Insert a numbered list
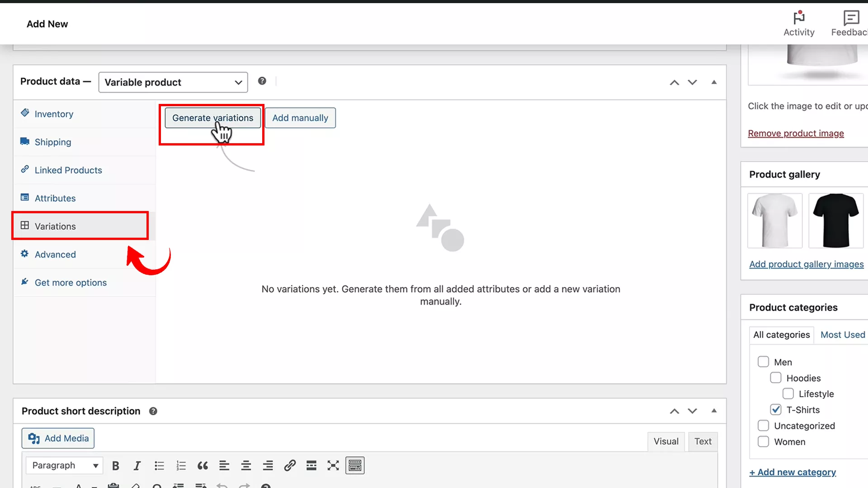The width and height of the screenshot is (868, 488). (181, 465)
